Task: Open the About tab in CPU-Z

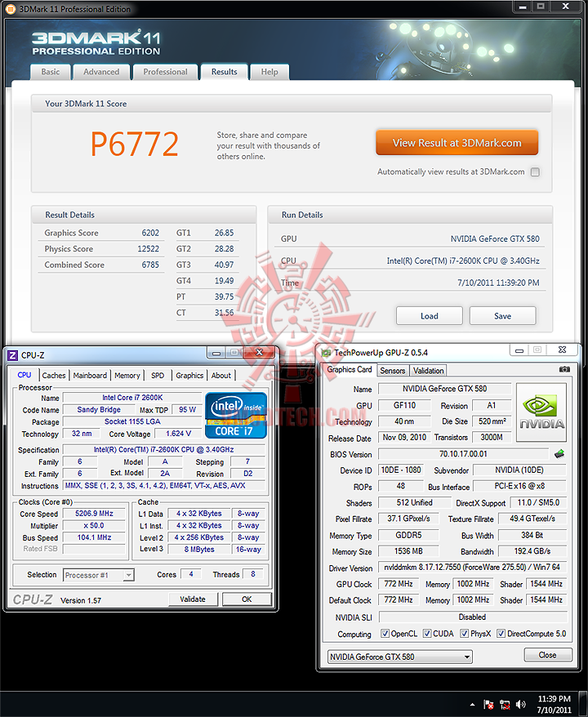Action: click(x=220, y=376)
